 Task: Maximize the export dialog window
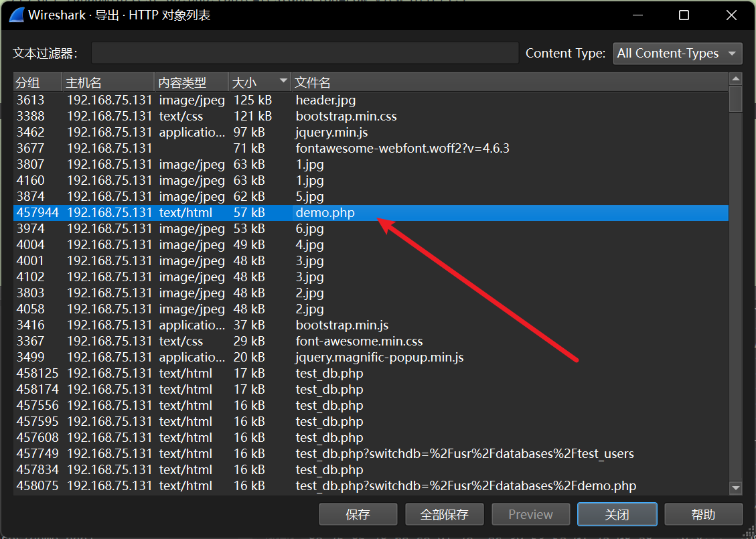[x=684, y=15]
